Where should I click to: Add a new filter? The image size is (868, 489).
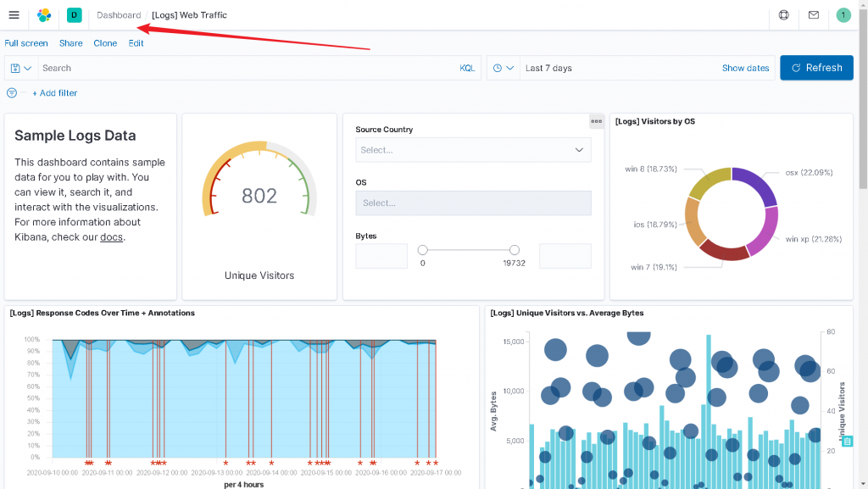(x=55, y=93)
